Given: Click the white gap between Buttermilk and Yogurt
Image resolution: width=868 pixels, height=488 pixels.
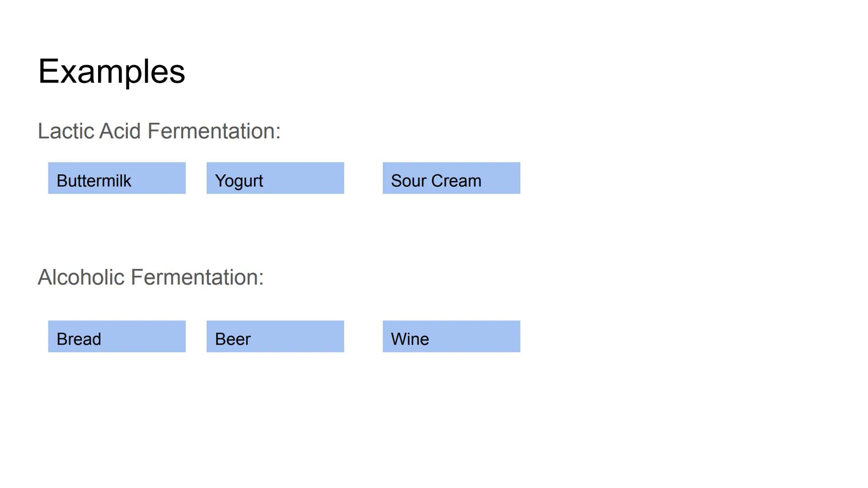Looking at the screenshot, I should 196,178.
